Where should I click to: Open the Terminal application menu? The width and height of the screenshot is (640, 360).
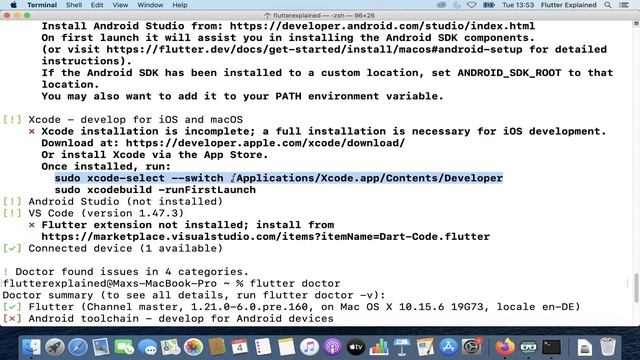(x=42, y=5)
